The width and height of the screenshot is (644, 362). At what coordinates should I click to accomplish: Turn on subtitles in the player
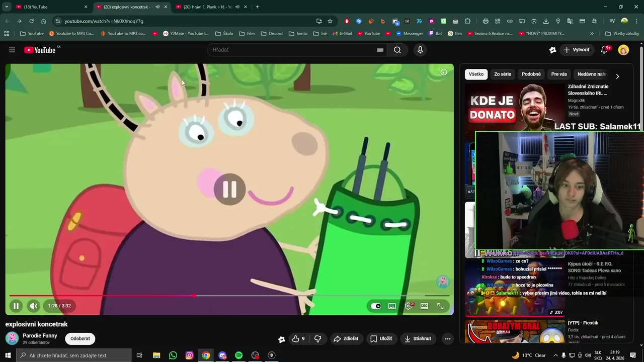(x=392, y=306)
